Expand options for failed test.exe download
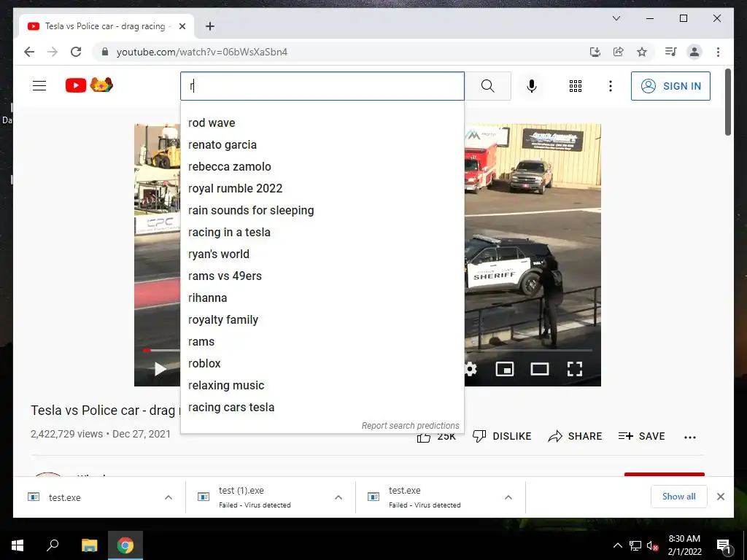 click(x=508, y=497)
